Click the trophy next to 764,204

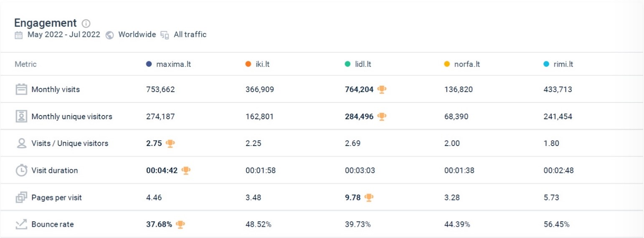coord(382,89)
